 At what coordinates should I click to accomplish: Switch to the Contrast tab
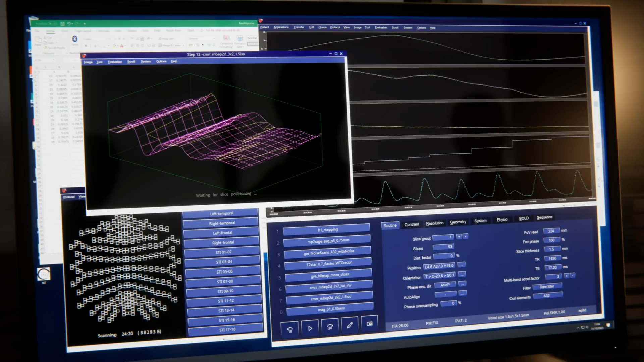pos(411,224)
